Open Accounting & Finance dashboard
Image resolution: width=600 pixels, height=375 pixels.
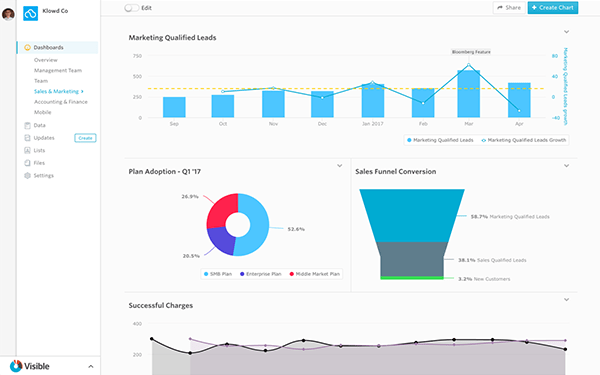coord(61,102)
